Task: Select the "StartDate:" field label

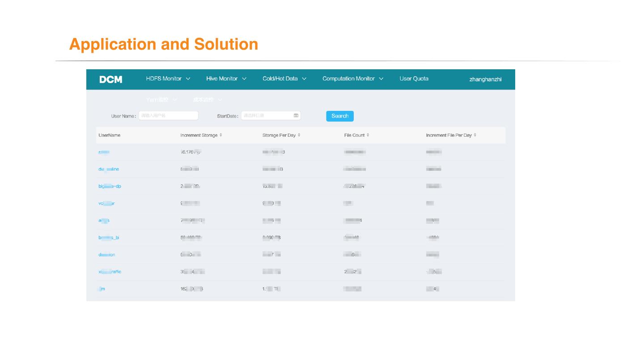Action: click(x=228, y=116)
